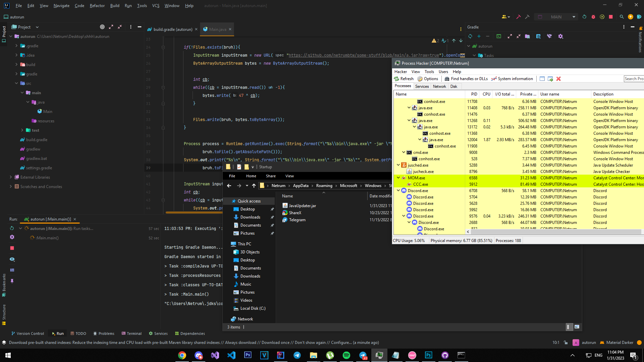Reload all Gradle projects

pyautogui.click(x=470, y=36)
